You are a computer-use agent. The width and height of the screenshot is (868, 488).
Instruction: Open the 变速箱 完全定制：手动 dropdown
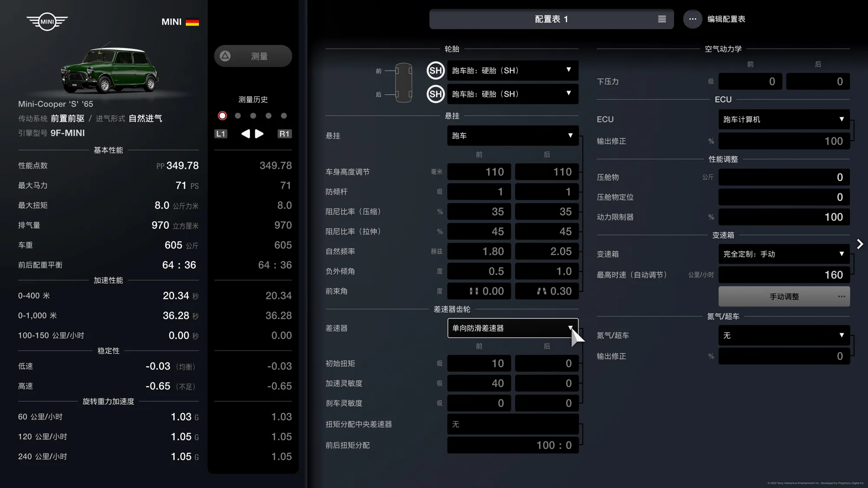pyautogui.click(x=784, y=254)
